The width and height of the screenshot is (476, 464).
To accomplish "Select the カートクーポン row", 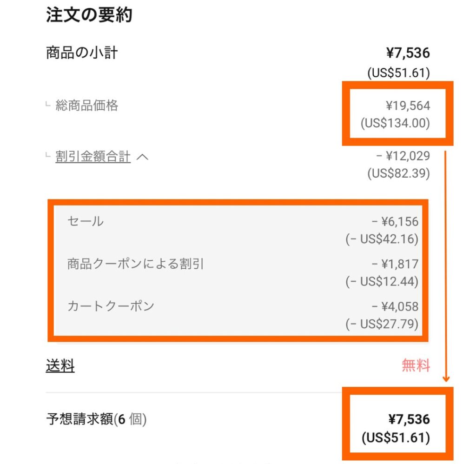I will point(238,315).
